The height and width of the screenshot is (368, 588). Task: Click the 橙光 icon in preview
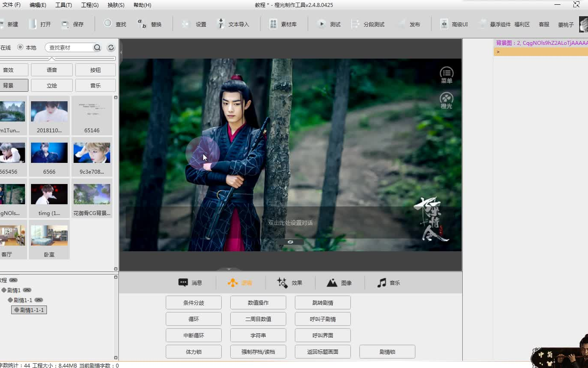click(x=446, y=100)
